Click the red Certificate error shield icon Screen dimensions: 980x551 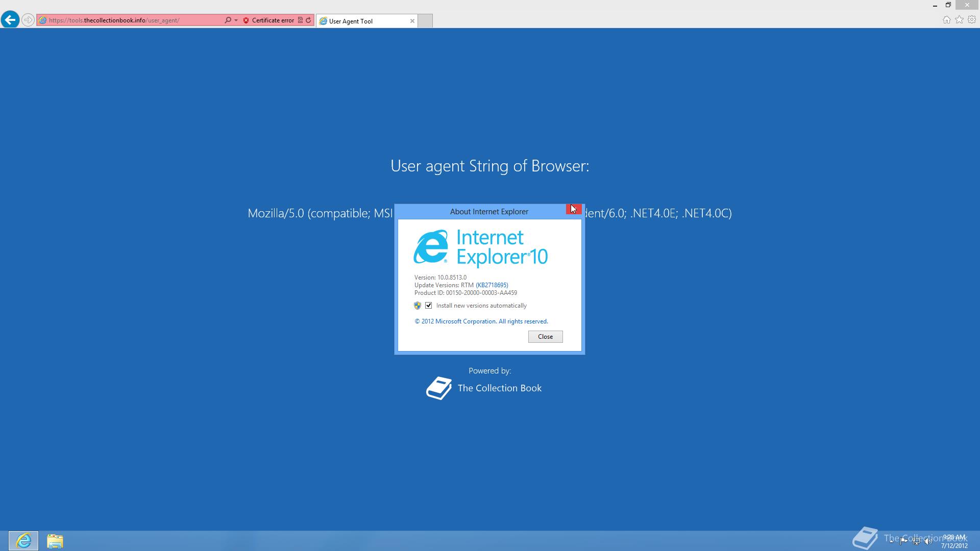click(246, 20)
